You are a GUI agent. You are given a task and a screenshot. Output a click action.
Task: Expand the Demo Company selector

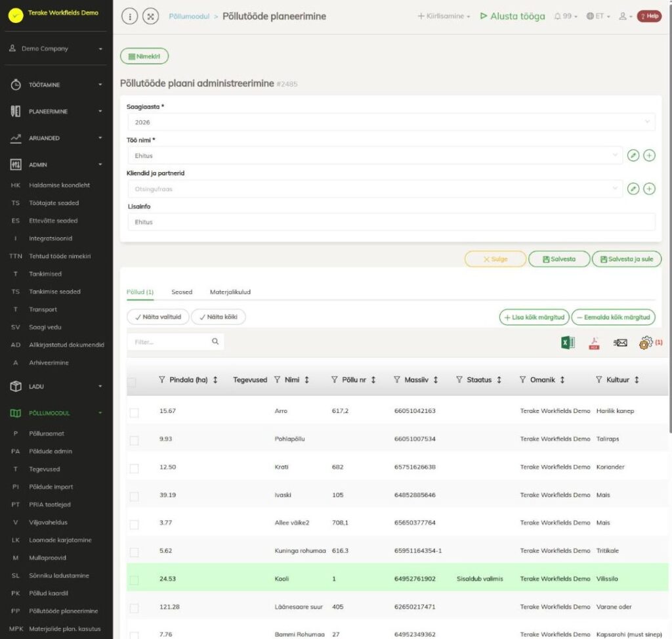click(x=56, y=49)
